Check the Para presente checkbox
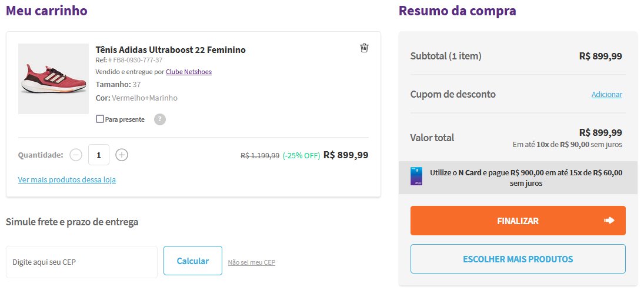This screenshot has height=290, width=644. pyautogui.click(x=100, y=119)
